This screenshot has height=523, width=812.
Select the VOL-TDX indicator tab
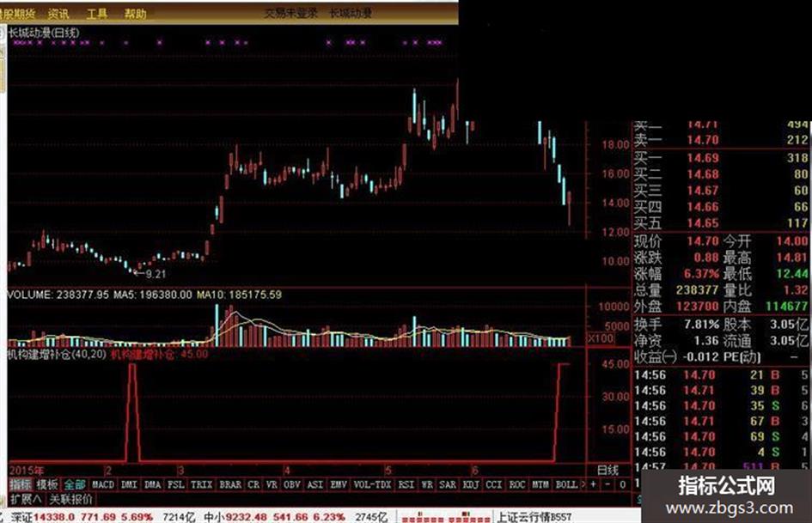coord(372,484)
